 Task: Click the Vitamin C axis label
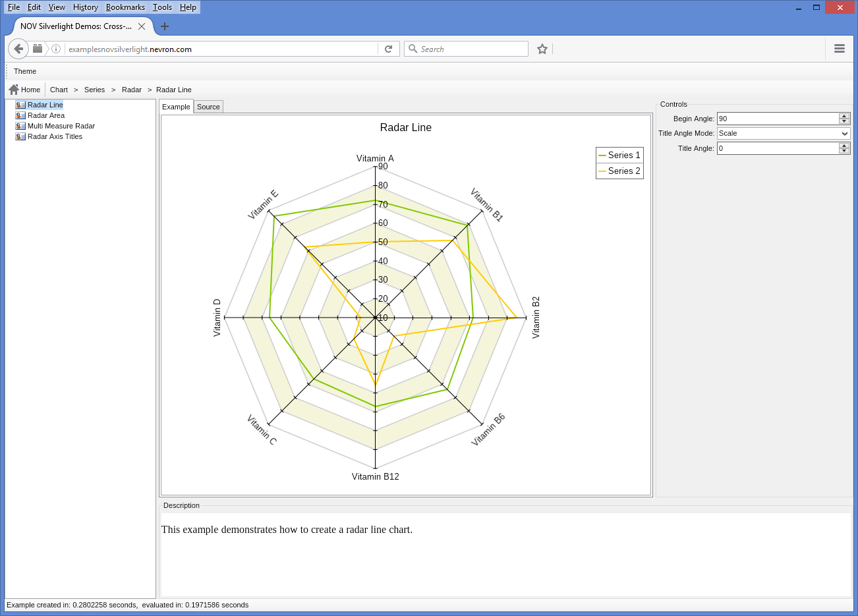pos(262,430)
